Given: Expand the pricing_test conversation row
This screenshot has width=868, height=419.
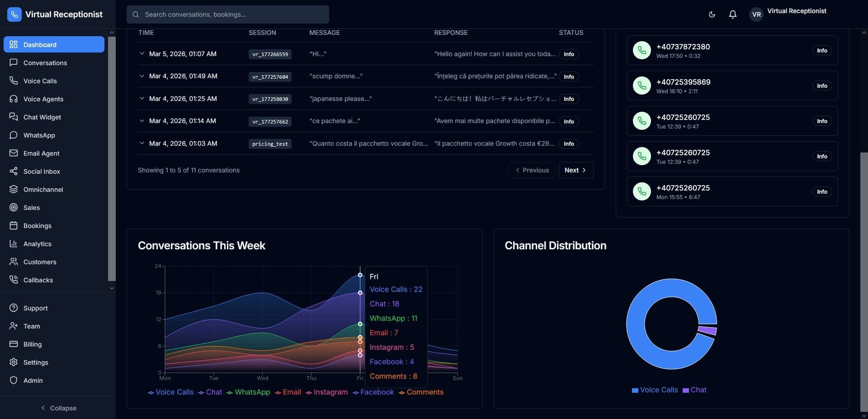Looking at the screenshot, I should click(142, 143).
